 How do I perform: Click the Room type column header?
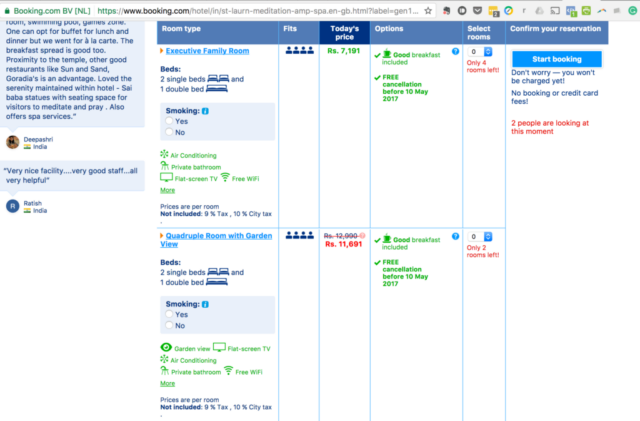coord(218,33)
